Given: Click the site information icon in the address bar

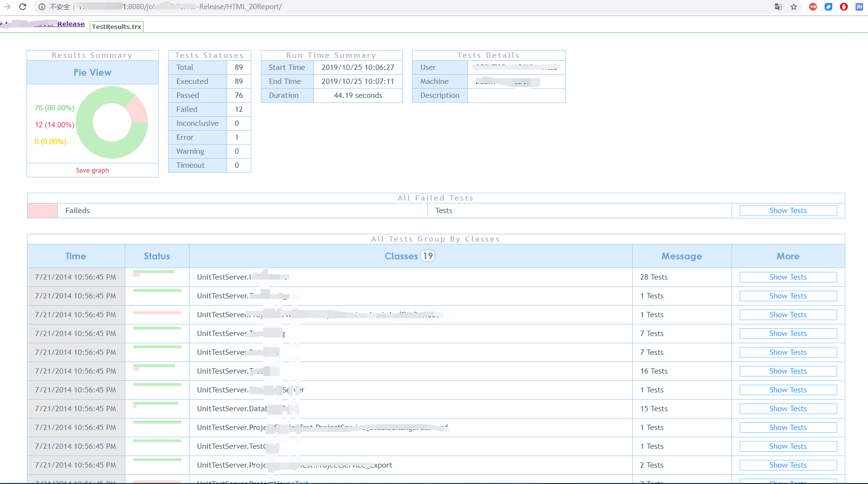Looking at the screenshot, I should coord(42,7).
